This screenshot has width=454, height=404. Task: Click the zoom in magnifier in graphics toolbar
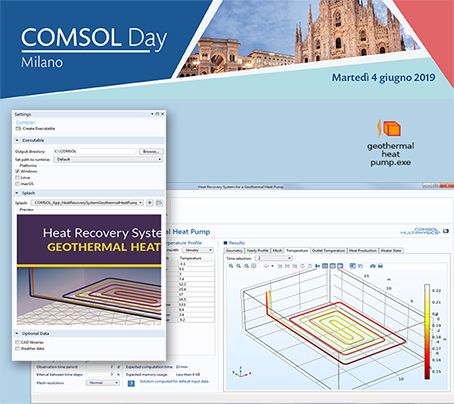point(231,266)
